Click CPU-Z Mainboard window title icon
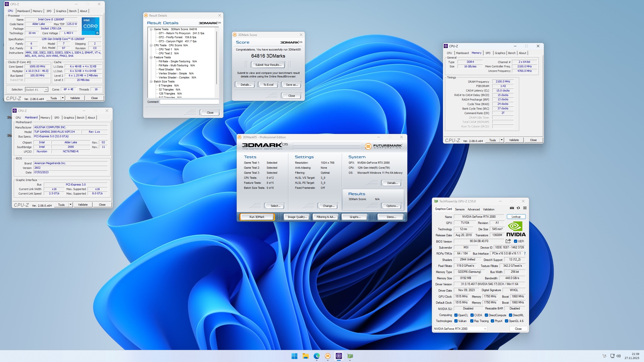The image size is (644, 362). [x=15, y=111]
